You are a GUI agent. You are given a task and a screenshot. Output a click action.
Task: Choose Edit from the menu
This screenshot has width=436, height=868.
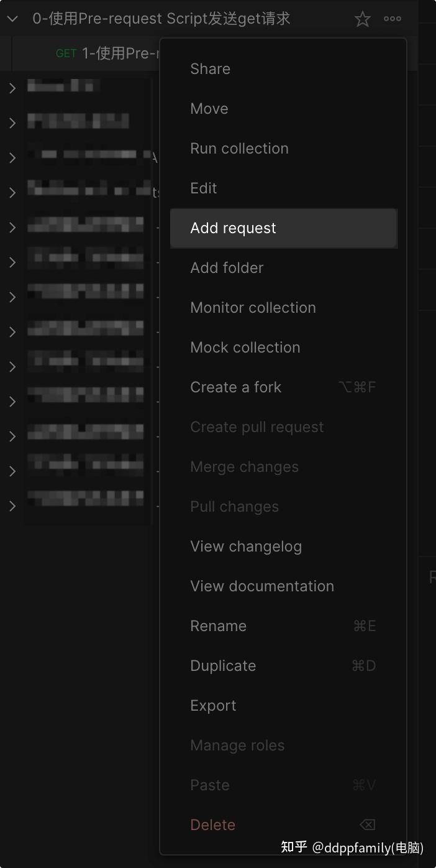point(204,188)
